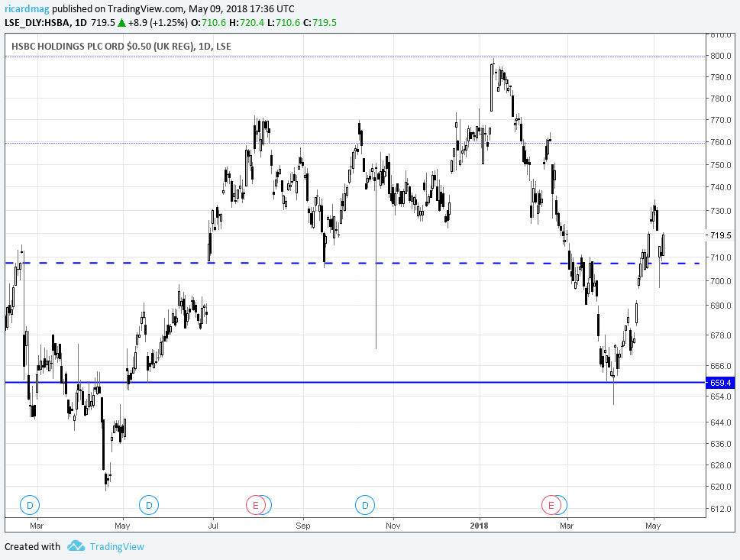The height and width of the screenshot is (560, 740).
Task: Click the Nov label on time axis
Action: (393, 526)
